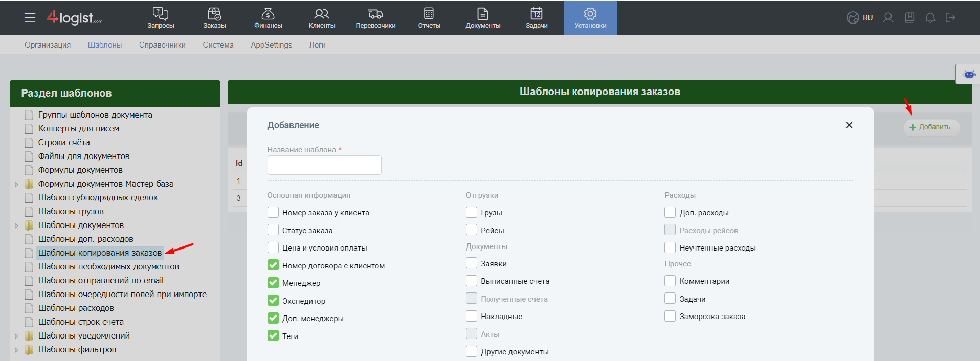Click the Название шаблона input field
980x361 pixels.
tap(324, 165)
